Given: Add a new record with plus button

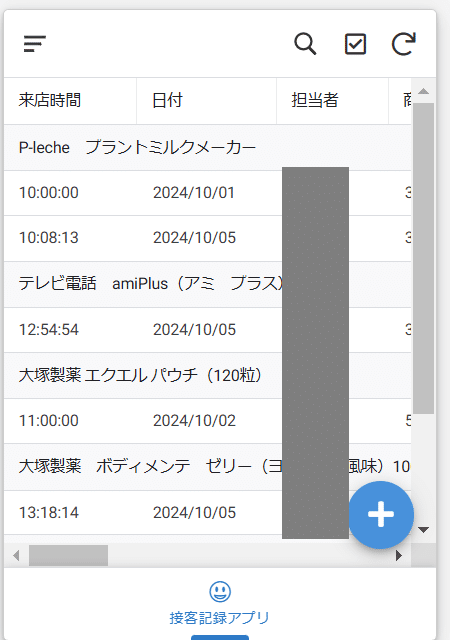Looking at the screenshot, I should tap(381, 514).
